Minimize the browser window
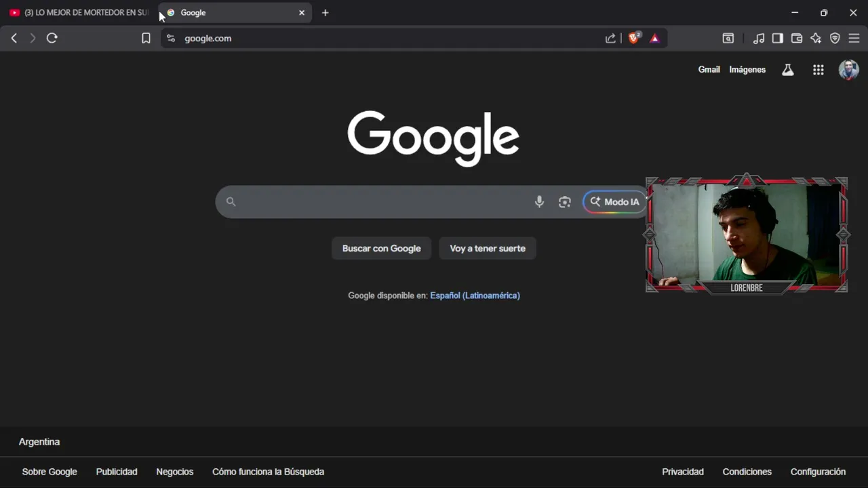 pos(795,12)
